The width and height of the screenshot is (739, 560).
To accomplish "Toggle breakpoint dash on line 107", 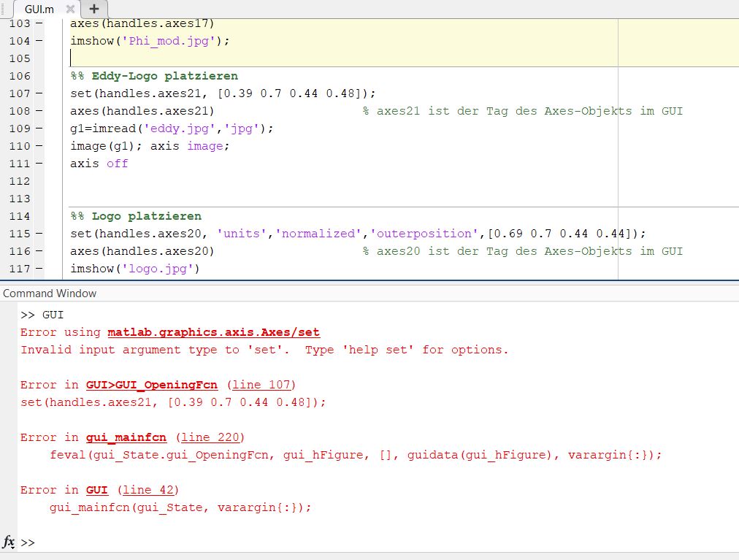I will coord(39,93).
